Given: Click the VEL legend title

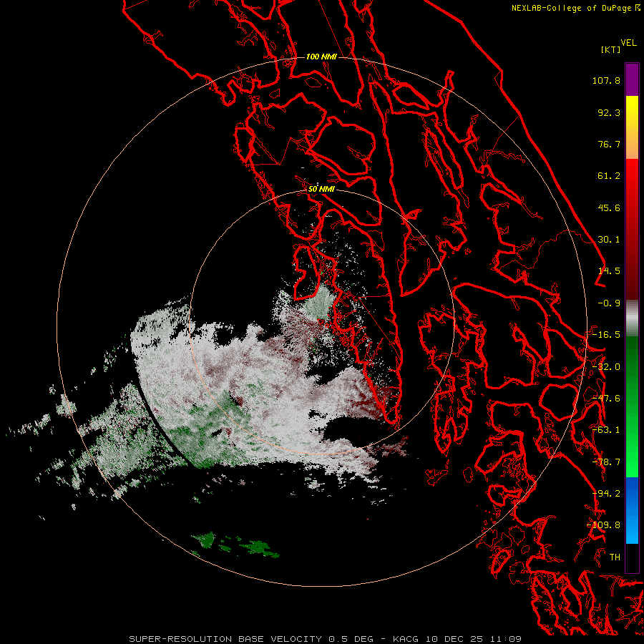Looking at the screenshot, I should coord(628,43).
